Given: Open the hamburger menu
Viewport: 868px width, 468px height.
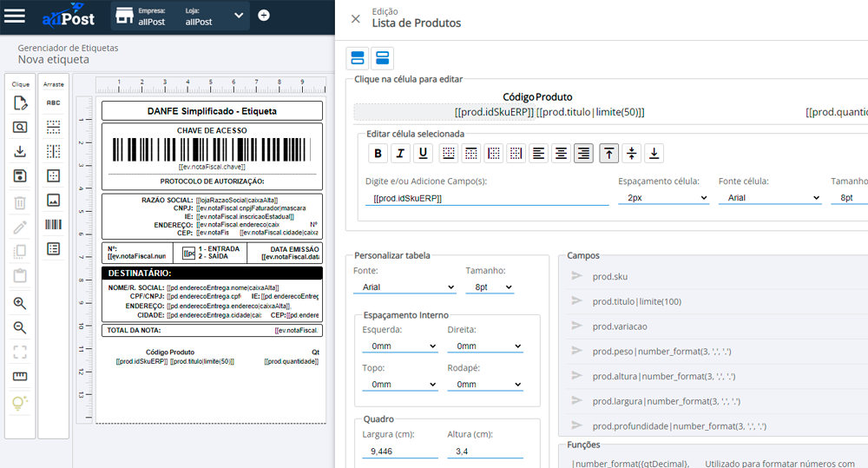Looking at the screenshot, I should pyautogui.click(x=15, y=16).
